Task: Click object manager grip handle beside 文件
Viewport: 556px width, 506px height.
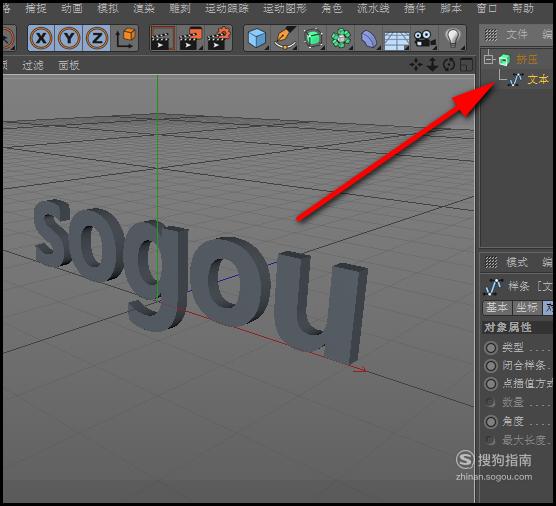Action: pos(491,35)
